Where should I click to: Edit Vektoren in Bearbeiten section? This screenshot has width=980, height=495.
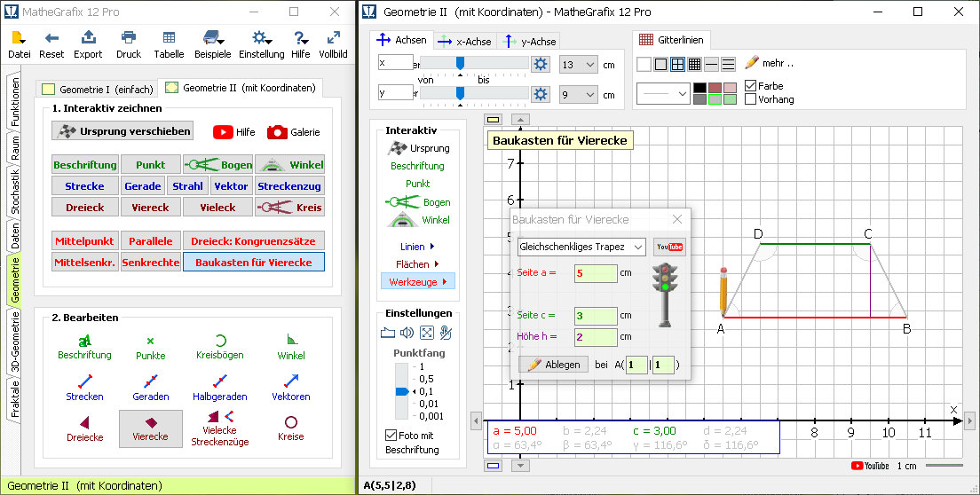[x=291, y=388]
